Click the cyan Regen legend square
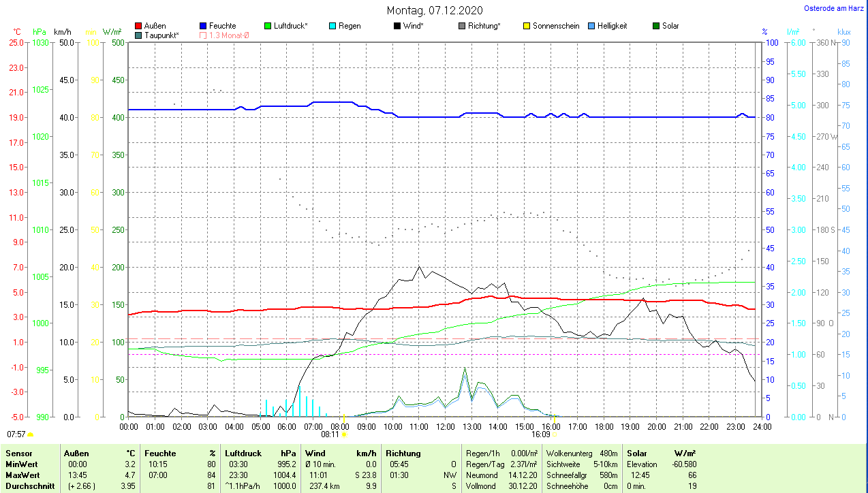 click(332, 26)
